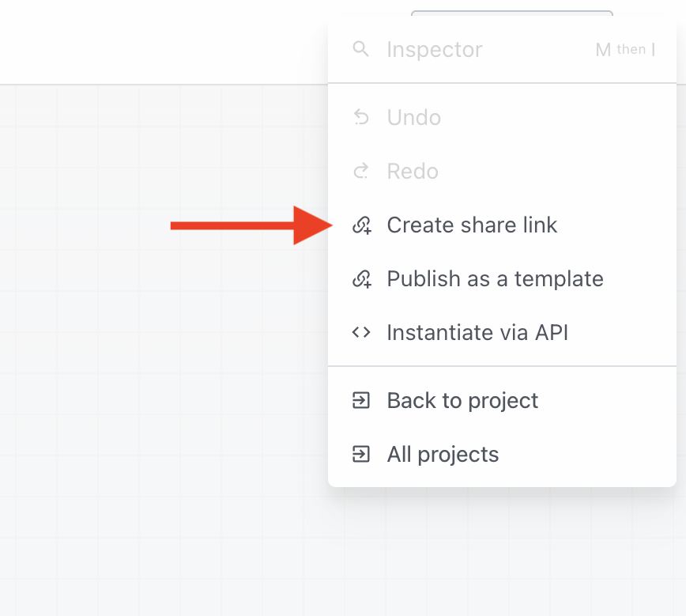The height and width of the screenshot is (616, 686).
Task: Click Undo in the menu
Action: [x=413, y=117]
